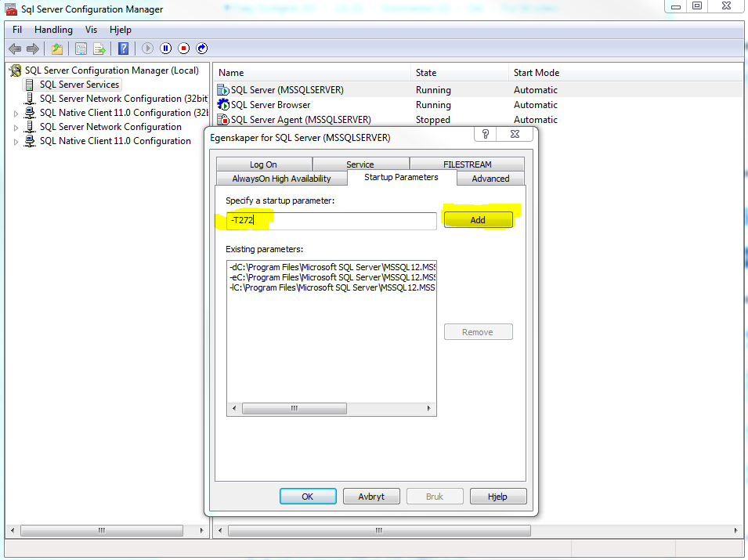Screen dimensions: 748x560
Task: Click the SQL Server Browser service icon
Action: pos(222,104)
